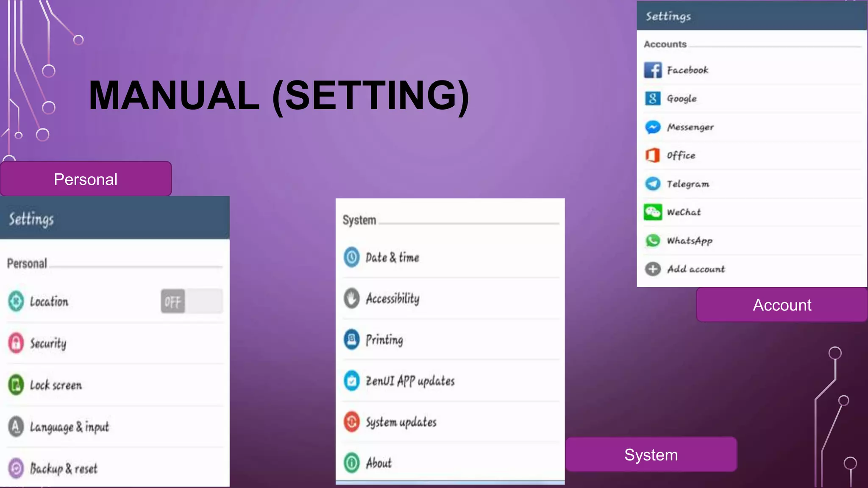This screenshot has width=868, height=488.
Task: Open the System updates text entry
Action: tap(401, 422)
